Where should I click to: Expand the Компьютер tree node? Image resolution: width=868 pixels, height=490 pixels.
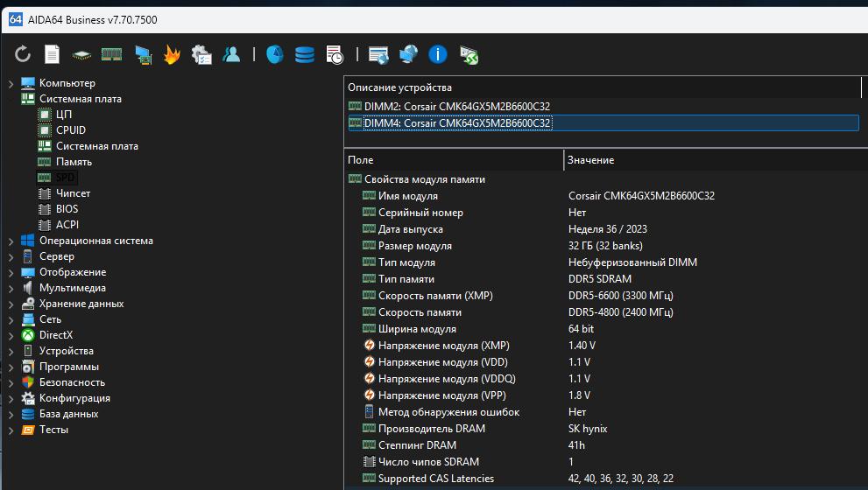(x=11, y=83)
